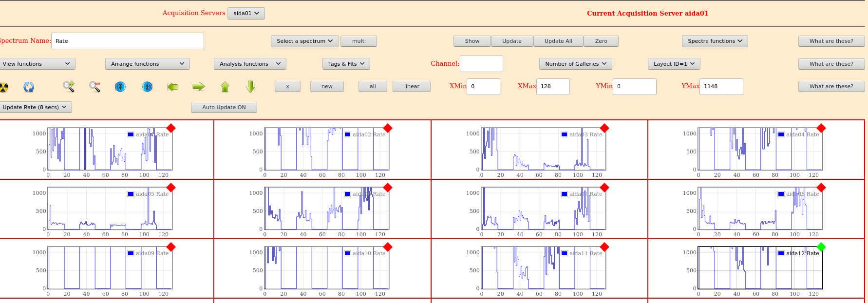Open the Update Rate (8 secs) dropdown

pyautogui.click(x=35, y=107)
